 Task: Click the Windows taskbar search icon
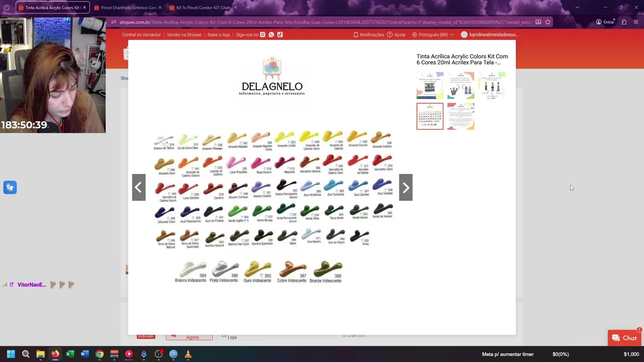26,354
